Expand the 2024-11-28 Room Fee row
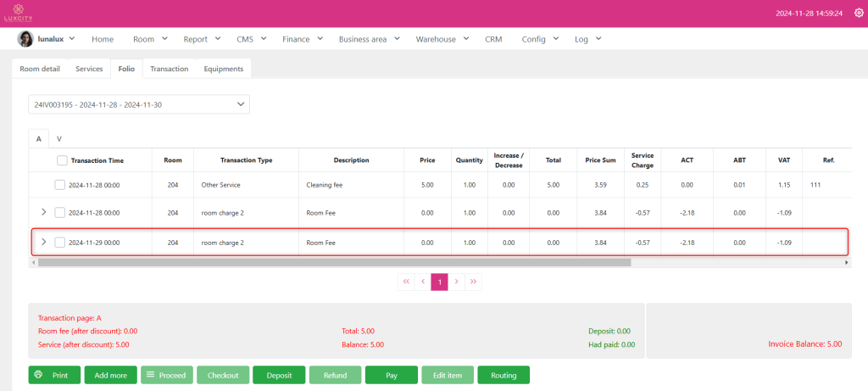The height and width of the screenshot is (391, 868). tap(44, 212)
